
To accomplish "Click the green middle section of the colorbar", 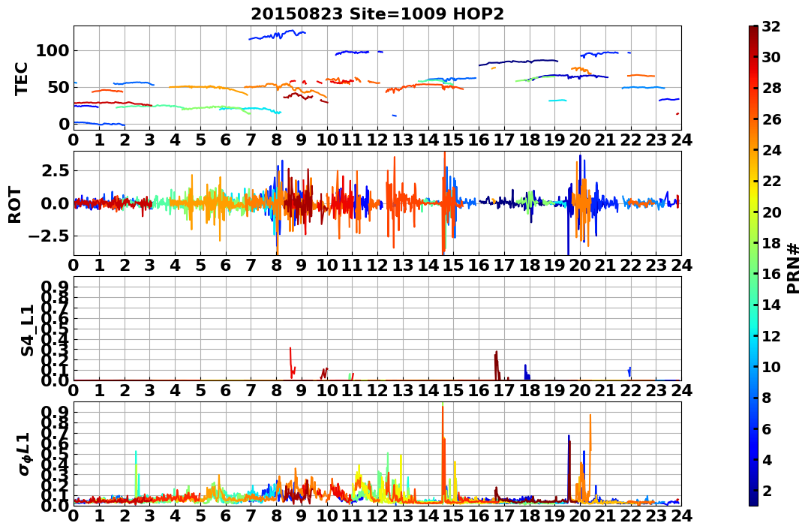I will pyautogui.click(x=753, y=266).
